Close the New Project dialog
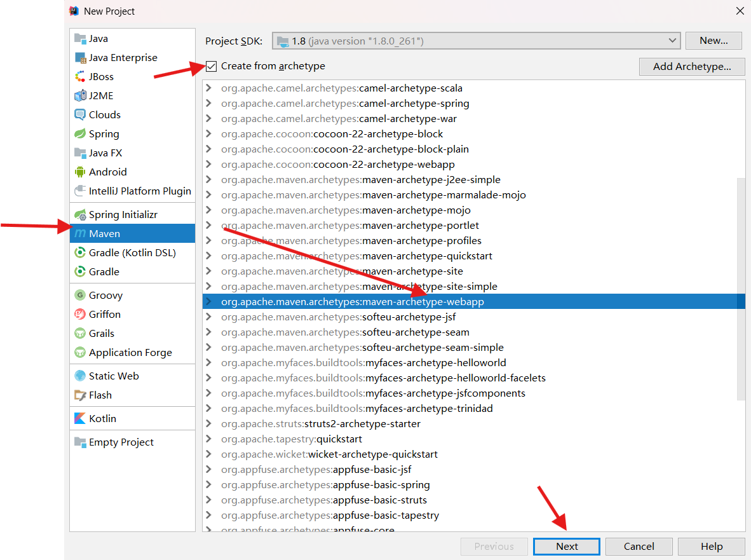The image size is (751, 560). point(740,11)
